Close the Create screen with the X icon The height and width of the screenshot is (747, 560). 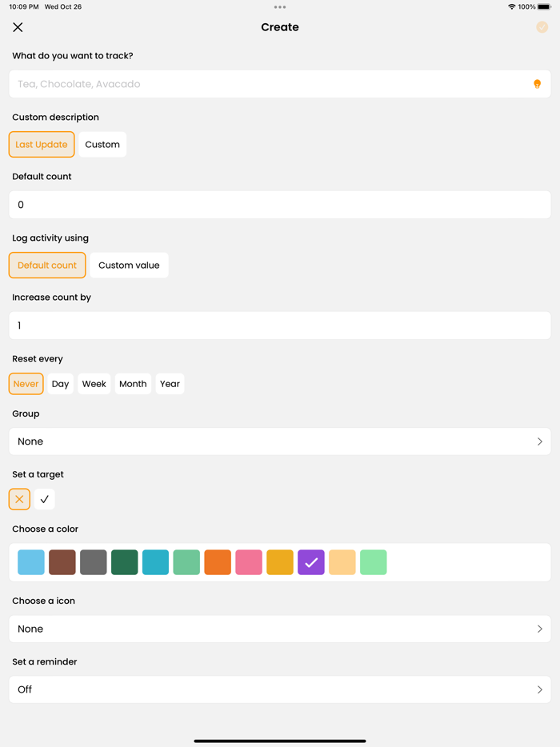(x=18, y=26)
